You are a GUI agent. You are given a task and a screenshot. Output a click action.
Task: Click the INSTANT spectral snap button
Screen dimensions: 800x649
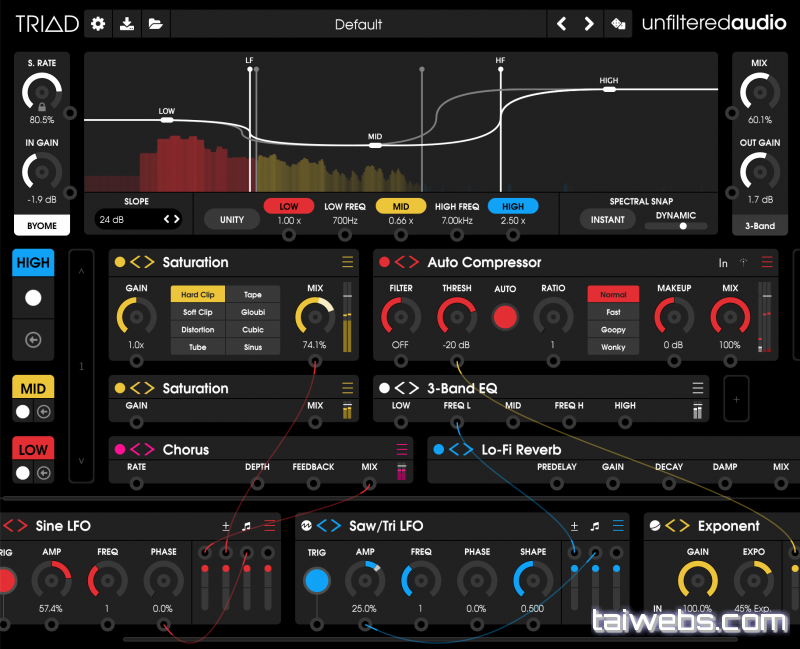pyautogui.click(x=607, y=219)
